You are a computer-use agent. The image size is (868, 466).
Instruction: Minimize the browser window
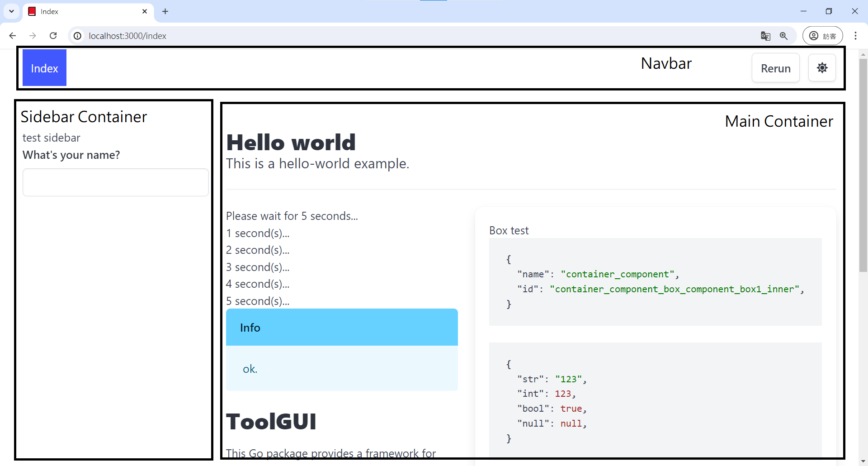tap(803, 11)
